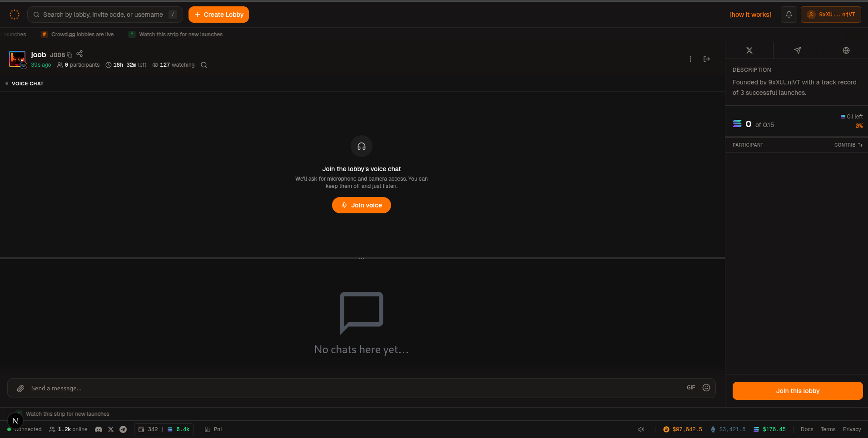This screenshot has width=868, height=438.
Task: Click the Solana contribution icon beside 0 of 0.15
Action: coord(737,123)
